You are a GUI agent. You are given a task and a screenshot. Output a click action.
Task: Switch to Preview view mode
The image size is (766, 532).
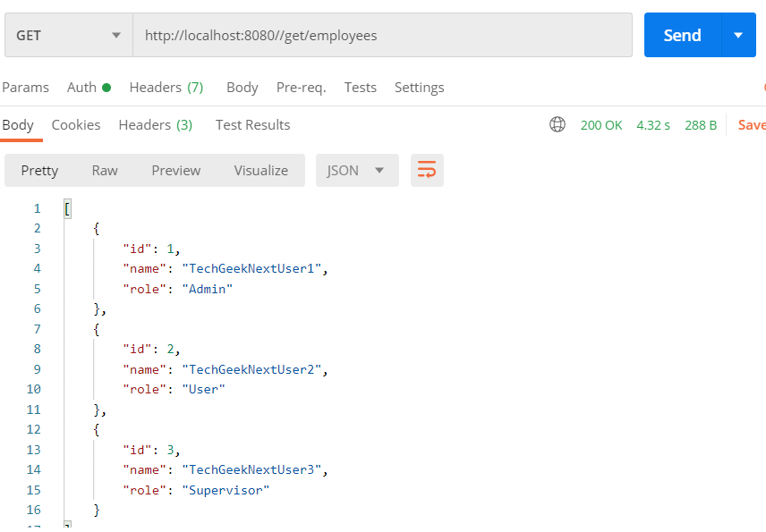pos(176,171)
